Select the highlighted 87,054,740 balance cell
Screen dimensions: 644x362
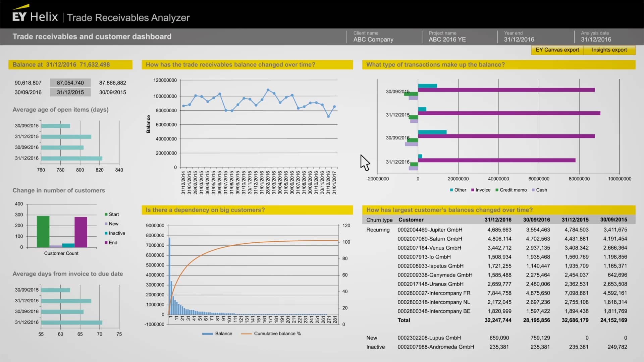[70, 82]
